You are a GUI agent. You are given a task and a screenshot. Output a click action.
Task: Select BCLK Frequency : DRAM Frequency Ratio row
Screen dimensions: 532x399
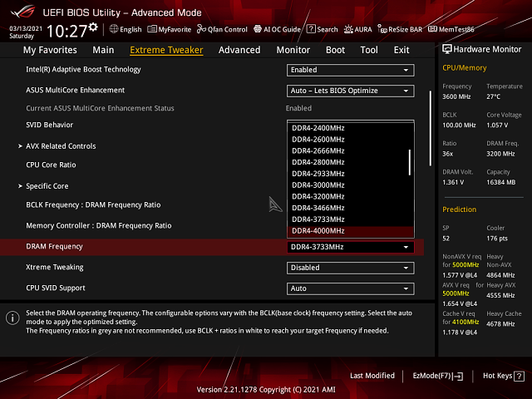[93, 205]
